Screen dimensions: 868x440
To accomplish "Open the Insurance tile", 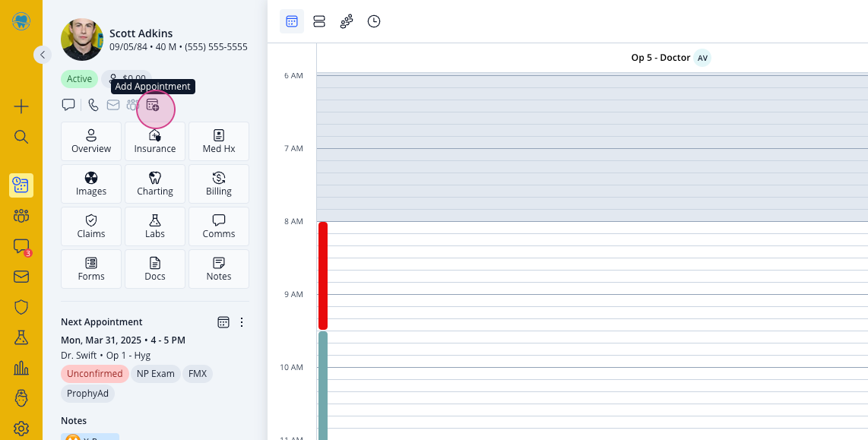I will coord(155,141).
